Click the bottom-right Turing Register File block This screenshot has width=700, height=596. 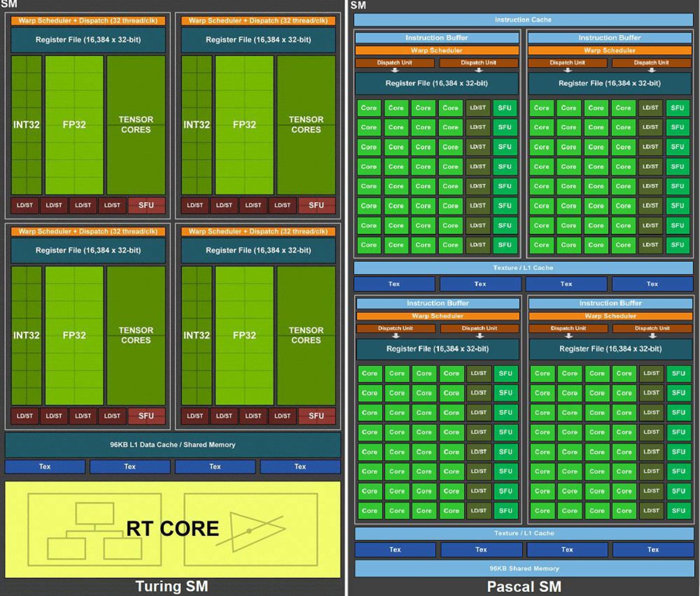point(258,250)
